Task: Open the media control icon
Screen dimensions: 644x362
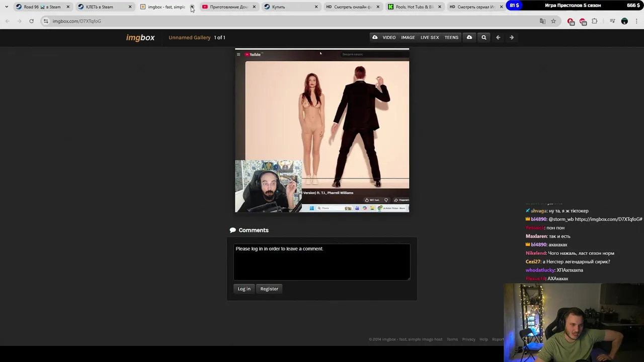Action: click(612, 21)
